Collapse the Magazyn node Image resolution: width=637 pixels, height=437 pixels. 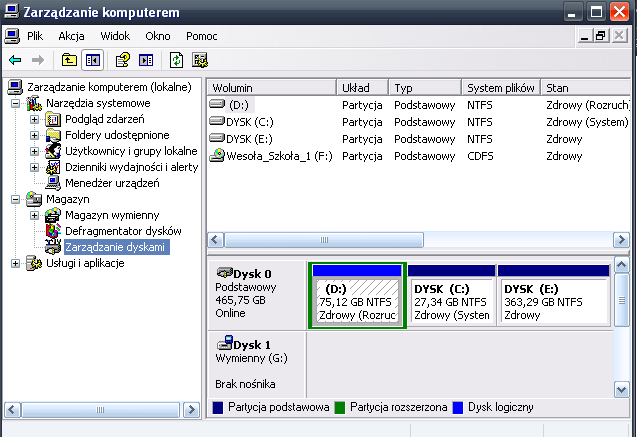(15, 199)
